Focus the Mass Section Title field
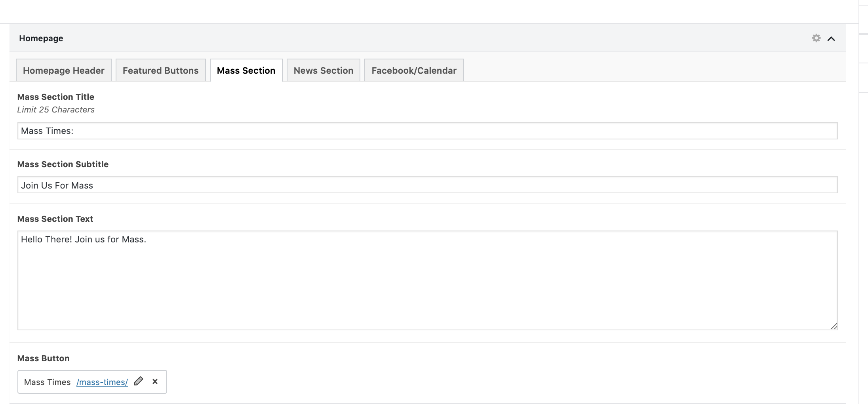This screenshot has width=868, height=404. (x=427, y=131)
